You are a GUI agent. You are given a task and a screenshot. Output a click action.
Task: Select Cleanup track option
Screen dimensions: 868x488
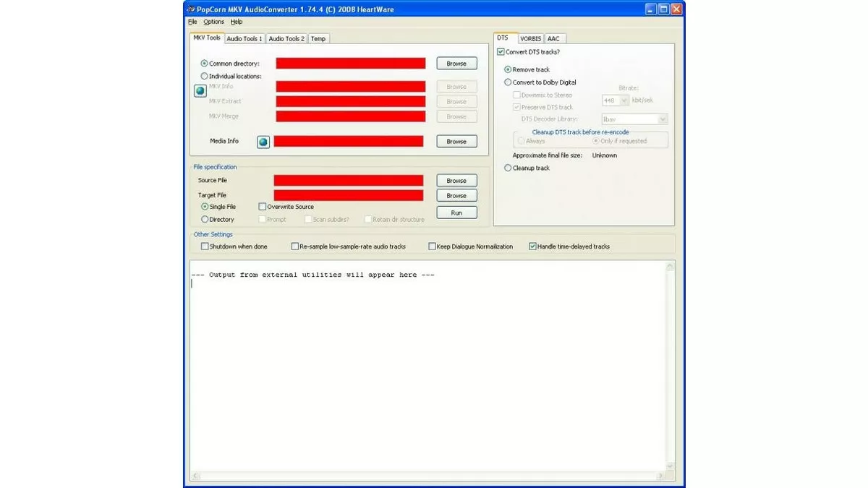507,168
